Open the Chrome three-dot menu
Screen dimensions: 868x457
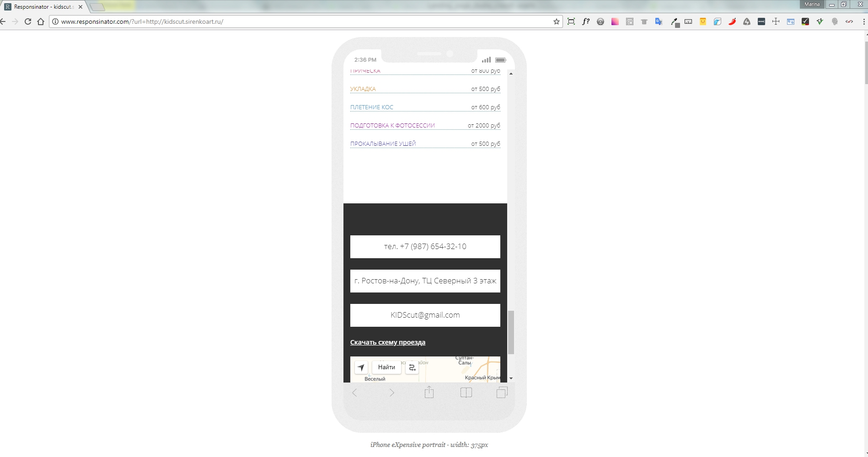pos(863,21)
